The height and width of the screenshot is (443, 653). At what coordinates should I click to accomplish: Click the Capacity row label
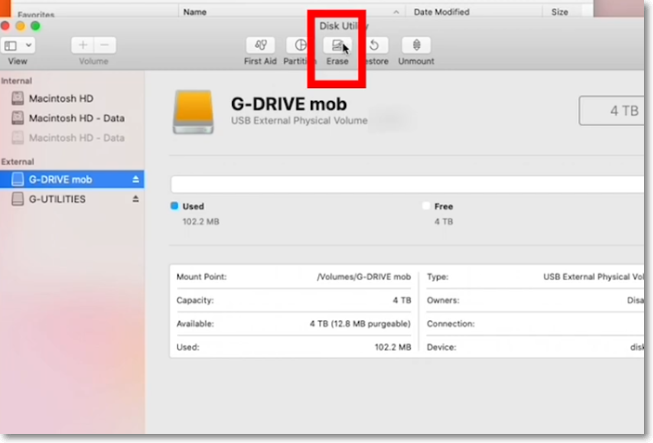point(195,300)
